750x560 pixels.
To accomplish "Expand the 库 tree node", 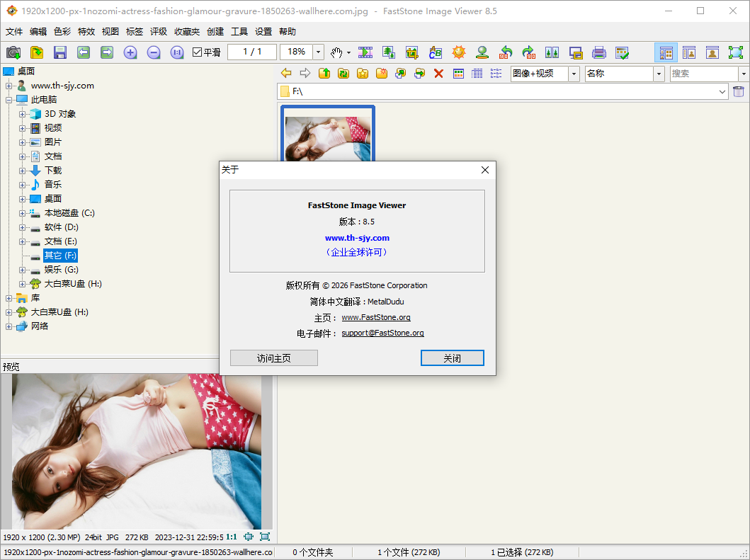I will (8, 298).
